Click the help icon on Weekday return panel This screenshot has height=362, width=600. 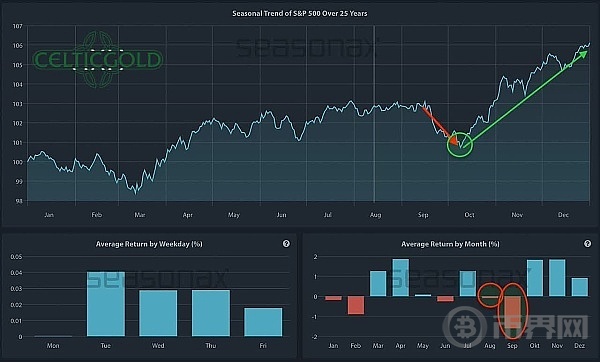pos(286,244)
